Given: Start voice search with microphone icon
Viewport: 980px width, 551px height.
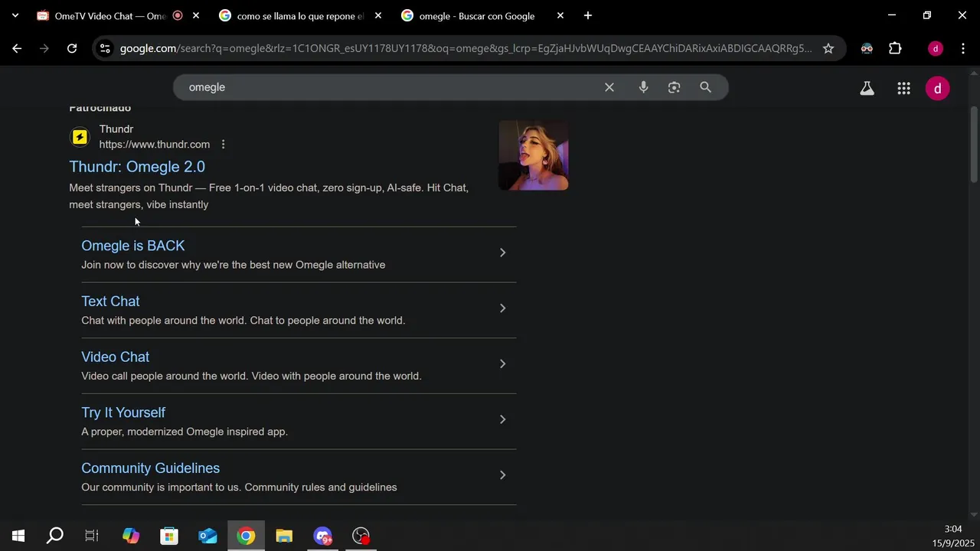Looking at the screenshot, I should click(x=643, y=87).
